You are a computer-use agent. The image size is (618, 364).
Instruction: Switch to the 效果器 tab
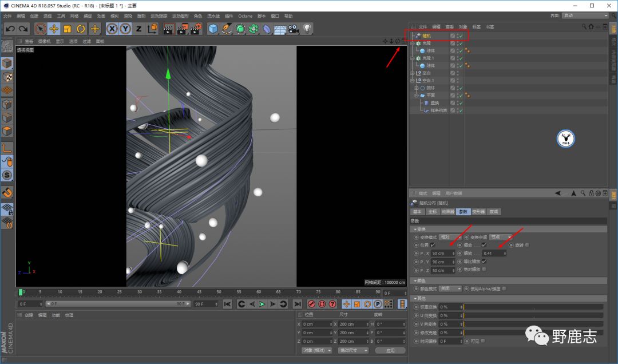pyautogui.click(x=447, y=212)
